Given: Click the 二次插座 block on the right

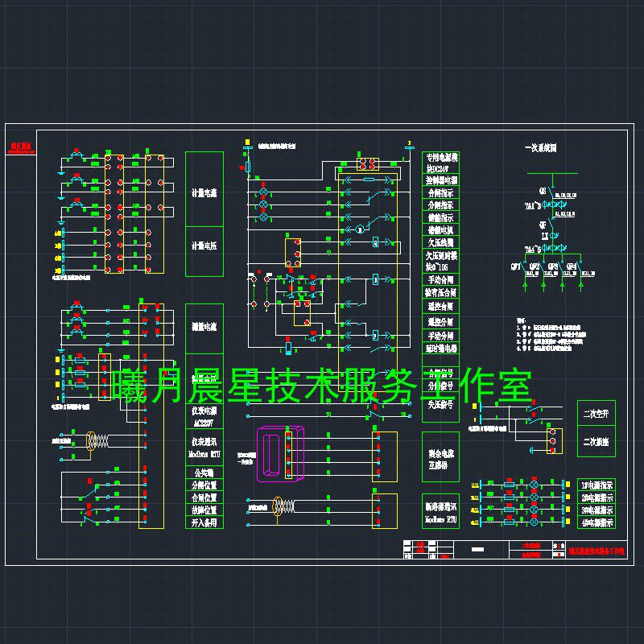Looking at the screenshot, I should (597, 440).
